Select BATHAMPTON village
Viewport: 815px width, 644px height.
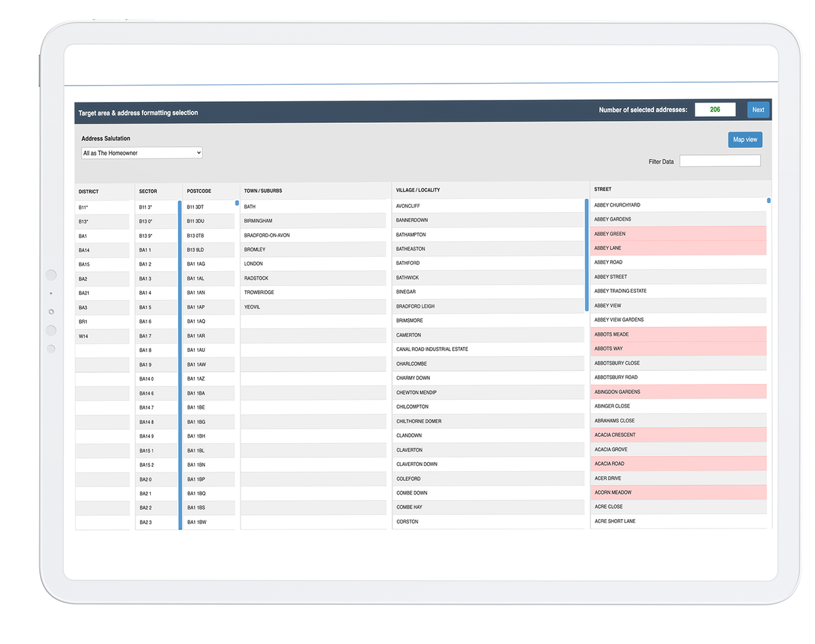(x=488, y=235)
